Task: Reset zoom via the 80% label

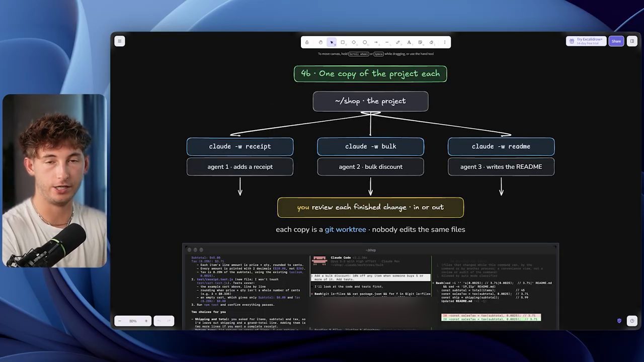Action: coord(133,321)
